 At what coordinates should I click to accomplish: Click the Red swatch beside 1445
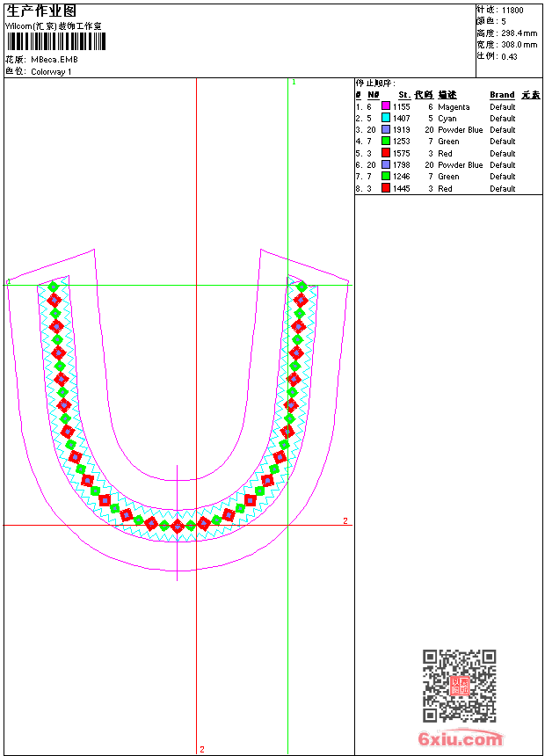[x=386, y=188]
